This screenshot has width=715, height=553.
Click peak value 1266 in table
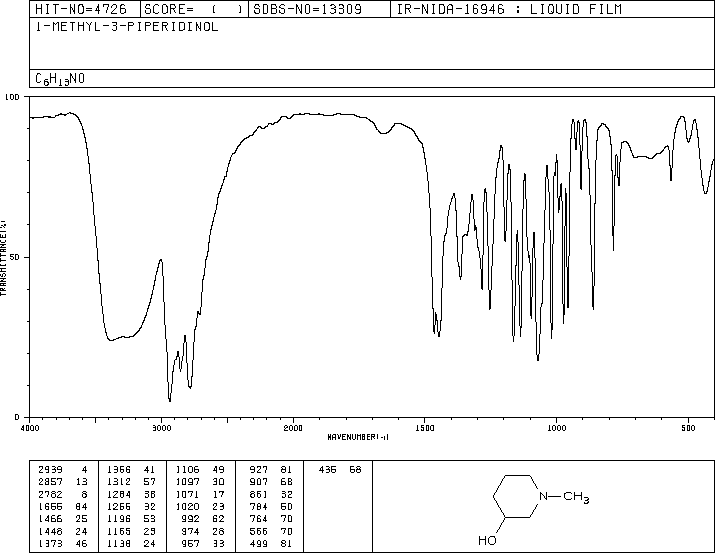[119, 506]
